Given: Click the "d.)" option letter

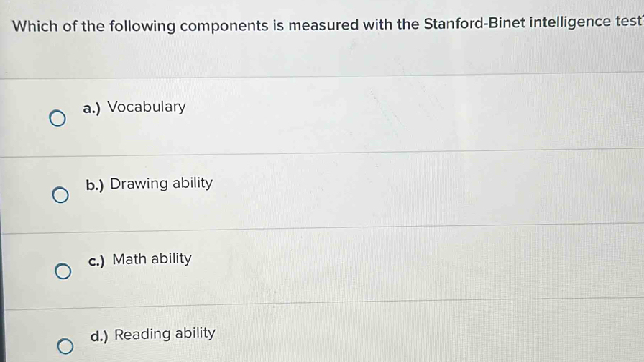Looking at the screenshot, I should 101,335.
